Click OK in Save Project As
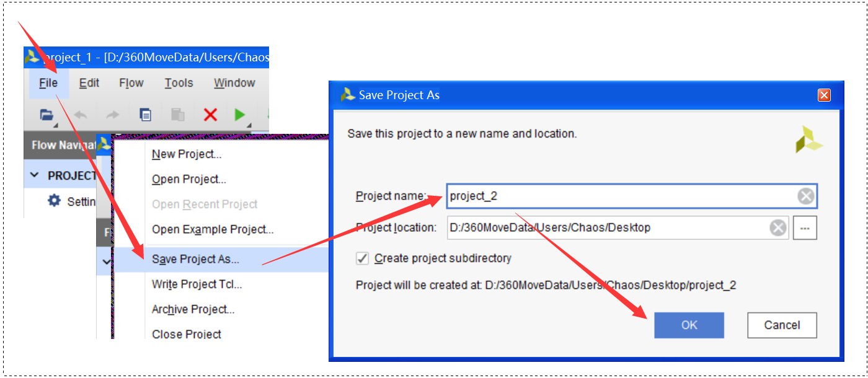This screenshot has height=378, width=868. (x=689, y=325)
